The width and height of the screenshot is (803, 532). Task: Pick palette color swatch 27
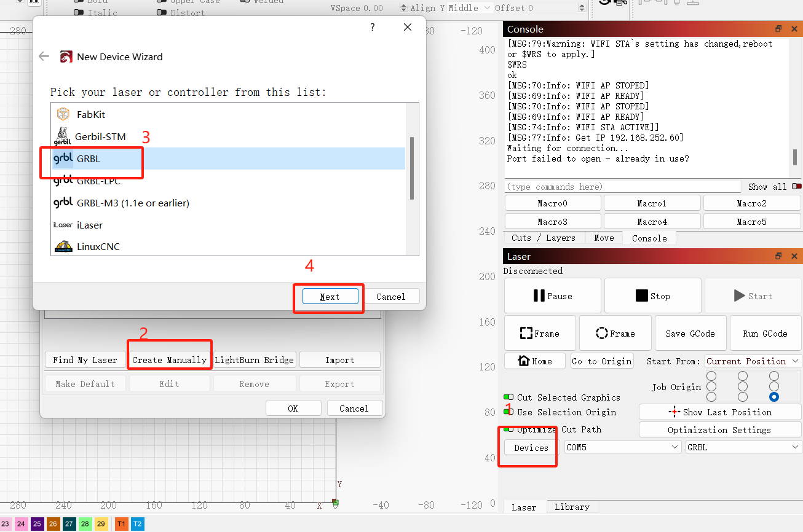[69, 524]
